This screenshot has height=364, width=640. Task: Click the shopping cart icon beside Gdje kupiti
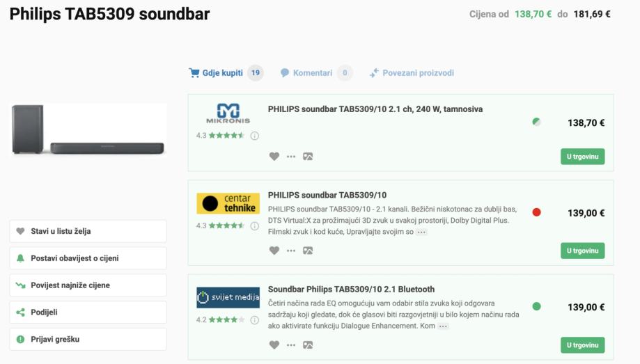point(194,73)
